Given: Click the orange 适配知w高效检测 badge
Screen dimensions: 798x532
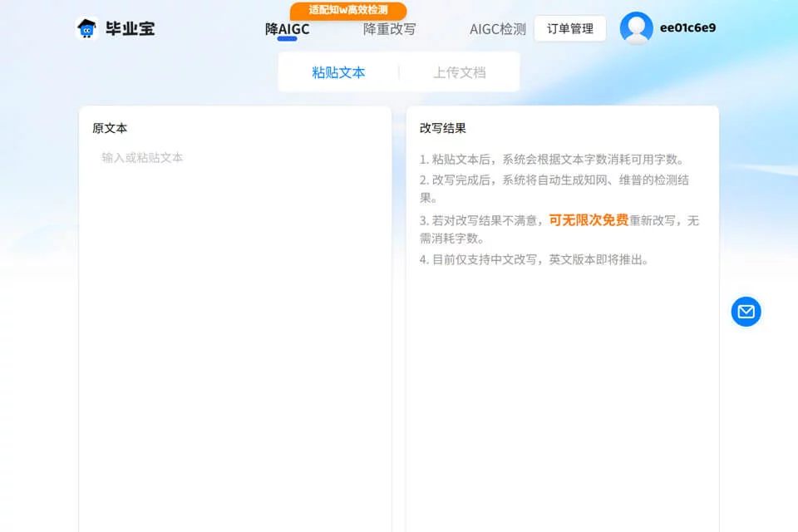Looking at the screenshot, I should [x=348, y=10].
